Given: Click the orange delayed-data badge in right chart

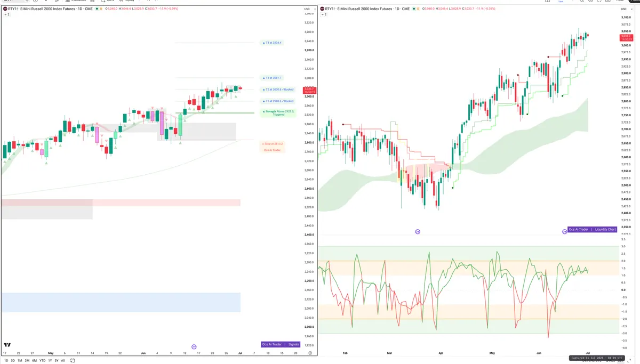Looking at the screenshot, I should click(419, 9).
